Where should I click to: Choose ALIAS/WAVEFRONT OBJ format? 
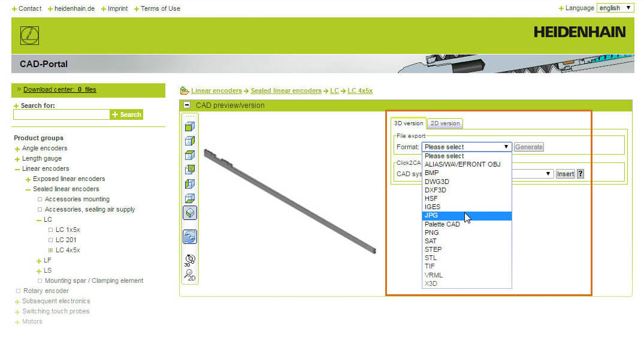[467, 164]
